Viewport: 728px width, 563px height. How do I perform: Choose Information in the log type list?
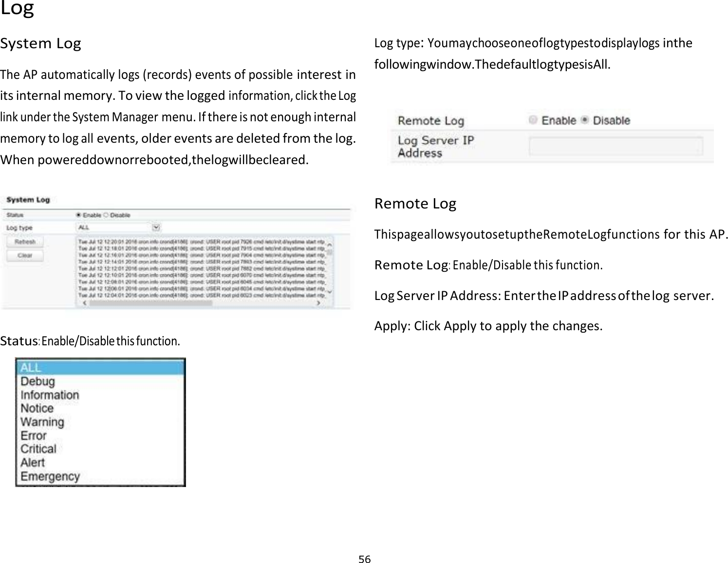click(x=100, y=395)
